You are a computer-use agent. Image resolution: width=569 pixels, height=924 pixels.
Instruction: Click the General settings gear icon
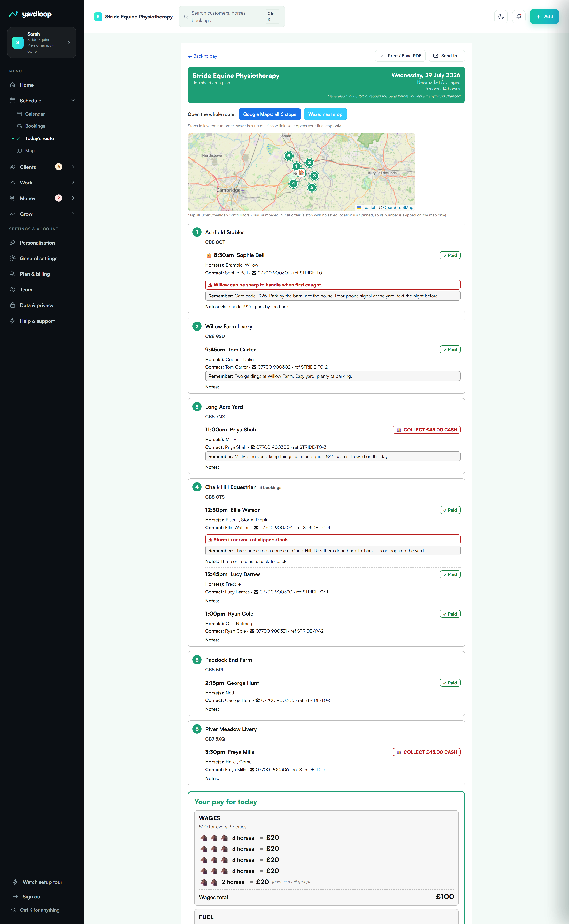point(12,258)
